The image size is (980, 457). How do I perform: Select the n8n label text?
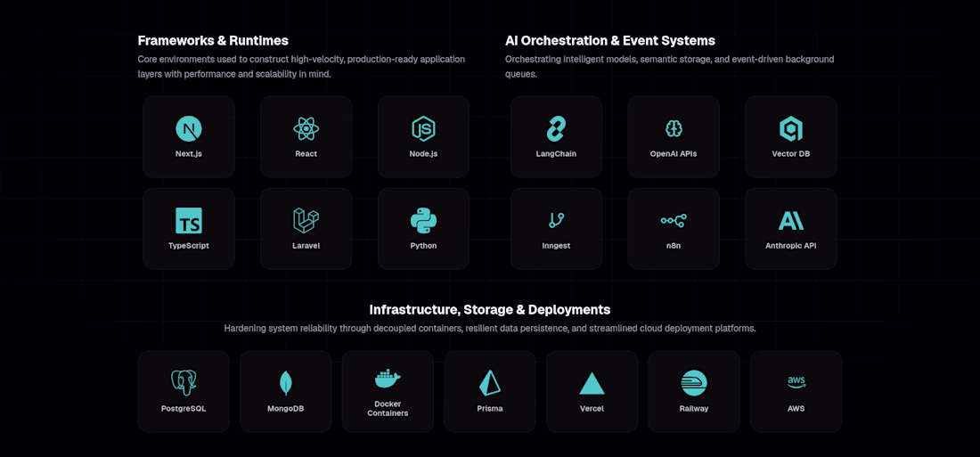[x=674, y=246]
